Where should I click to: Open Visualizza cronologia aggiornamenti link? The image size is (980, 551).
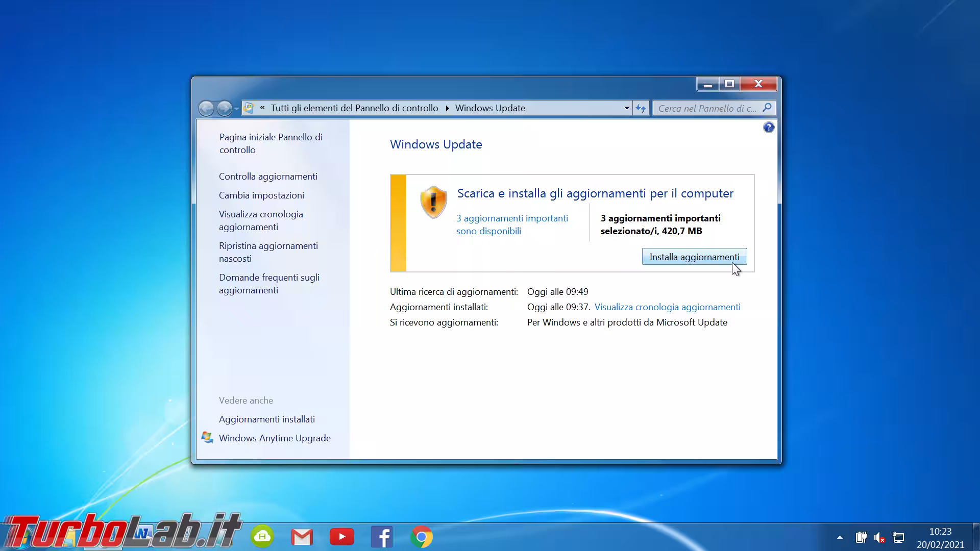[668, 307]
